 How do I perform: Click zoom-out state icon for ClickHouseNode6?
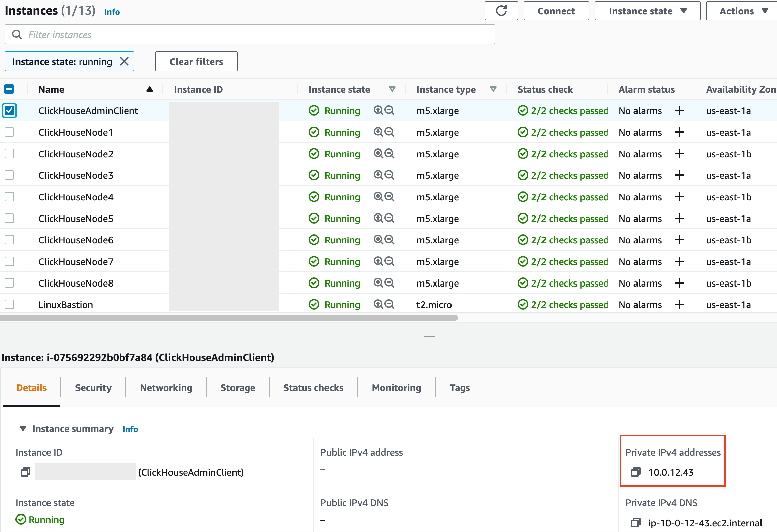click(x=390, y=240)
